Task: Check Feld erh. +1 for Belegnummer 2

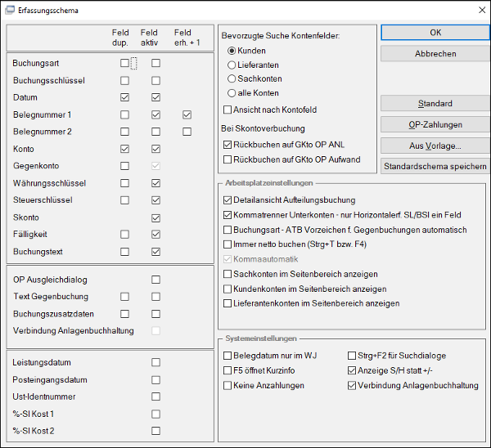Action: 187,132
